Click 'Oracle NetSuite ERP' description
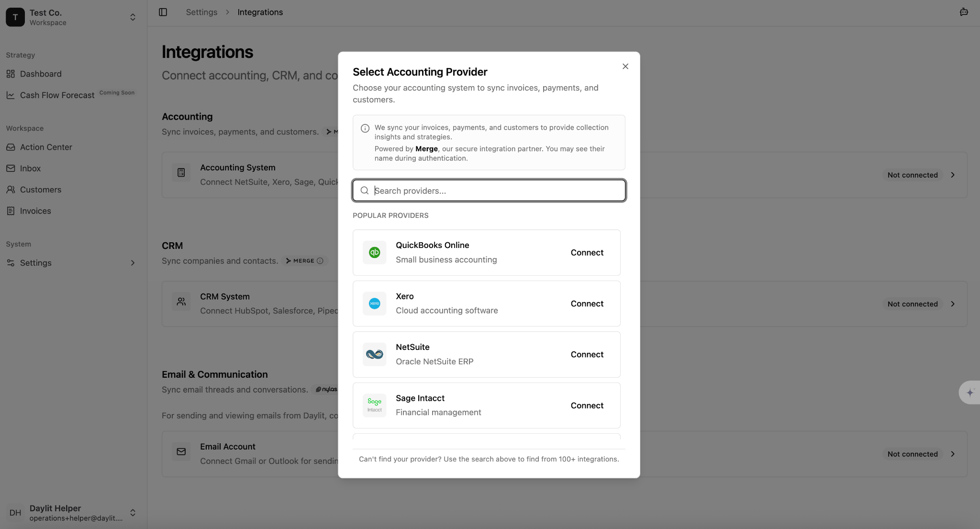980x529 pixels. click(434, 361)
